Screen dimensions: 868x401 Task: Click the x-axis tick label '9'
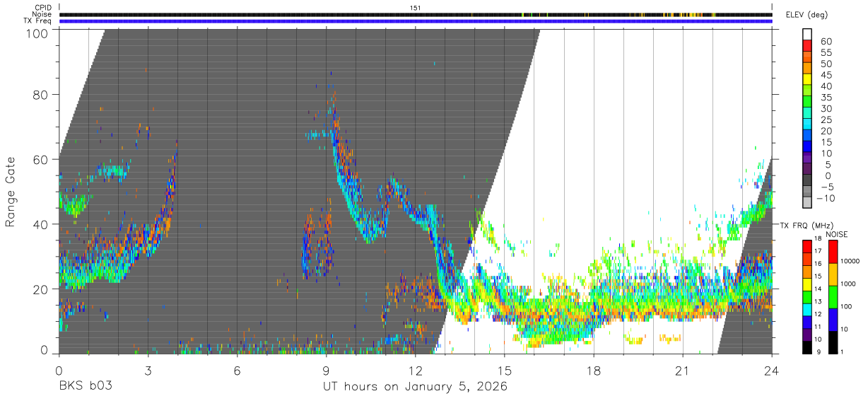pos(326,370)
